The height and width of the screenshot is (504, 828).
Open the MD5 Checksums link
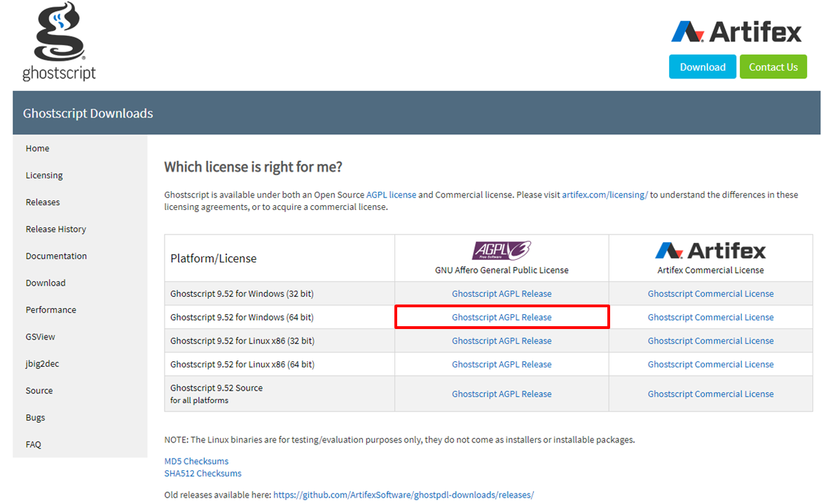(x=196, y=461)
